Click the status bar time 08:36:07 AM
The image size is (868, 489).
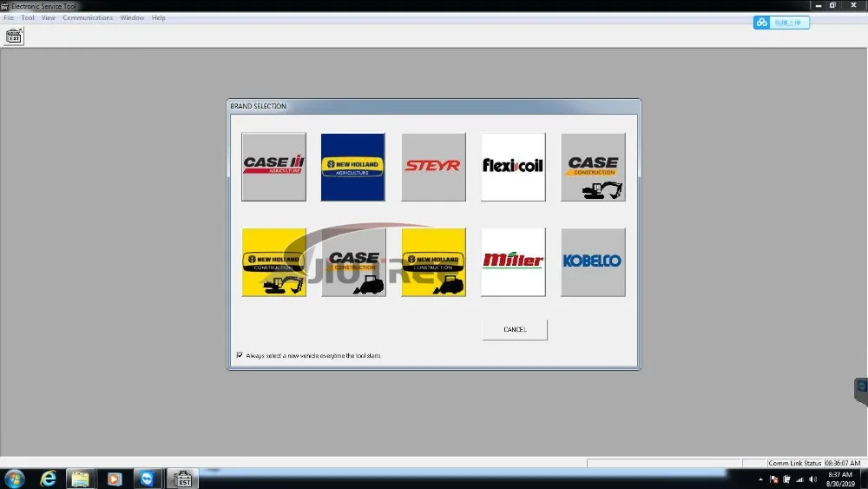(x=843, y=463)
